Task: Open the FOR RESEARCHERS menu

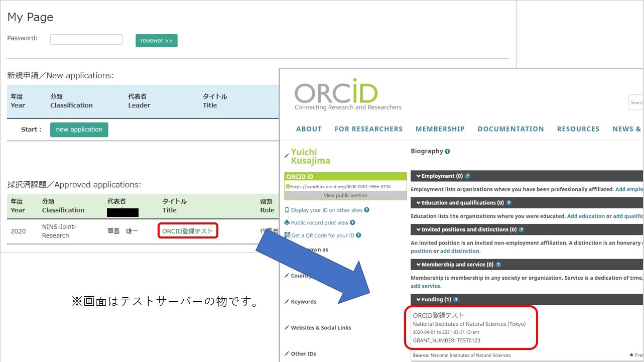Action: click(x=368, y=129)
